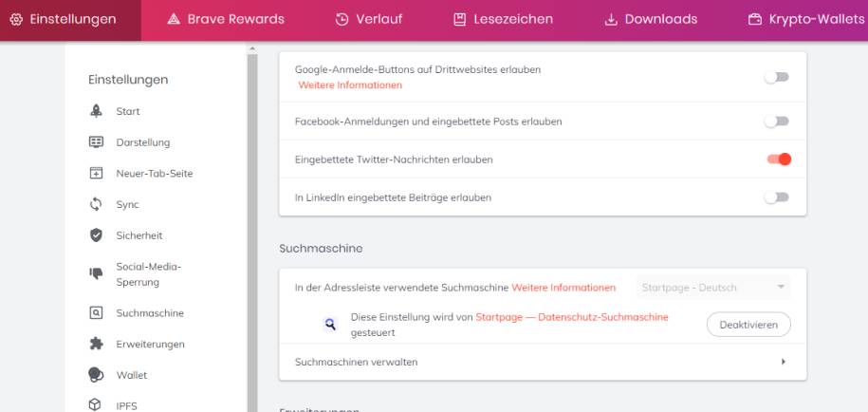Open the Einstellungen tab in top bar

pyautogui.click(x=71, y=20)
